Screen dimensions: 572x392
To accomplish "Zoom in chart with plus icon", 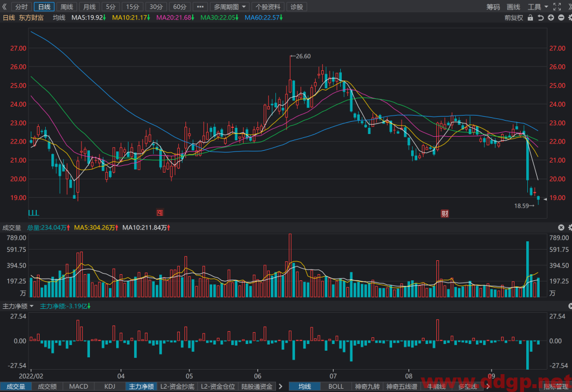I will (x=551, y=18).
